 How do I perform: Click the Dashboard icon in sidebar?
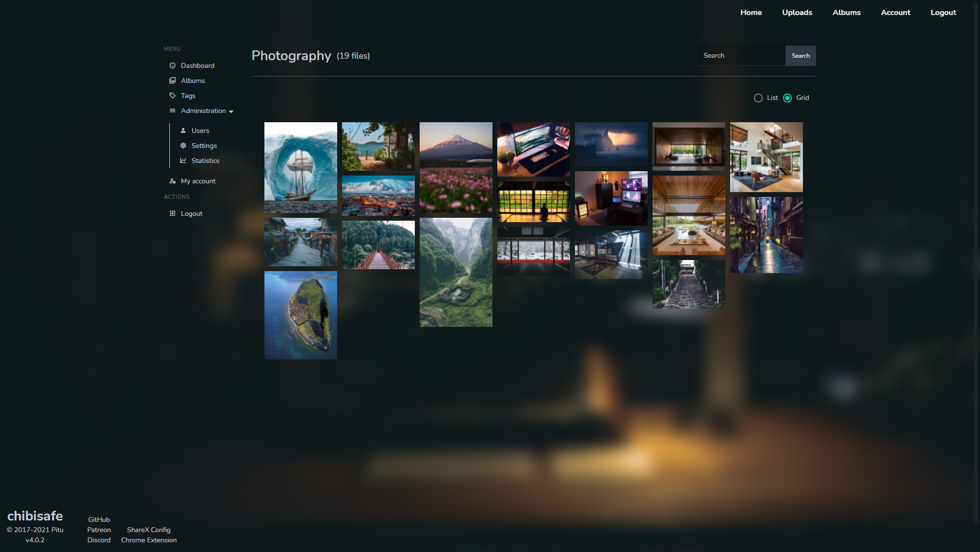(172, 65)
